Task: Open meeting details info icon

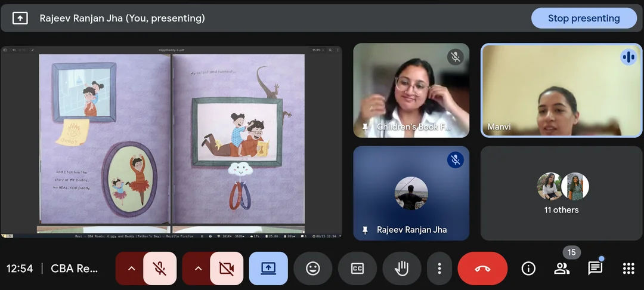Action: (x=528, y=269)
